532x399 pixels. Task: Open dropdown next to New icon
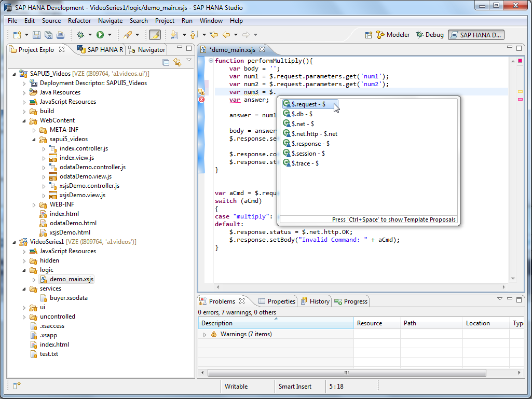coord(26,35)
